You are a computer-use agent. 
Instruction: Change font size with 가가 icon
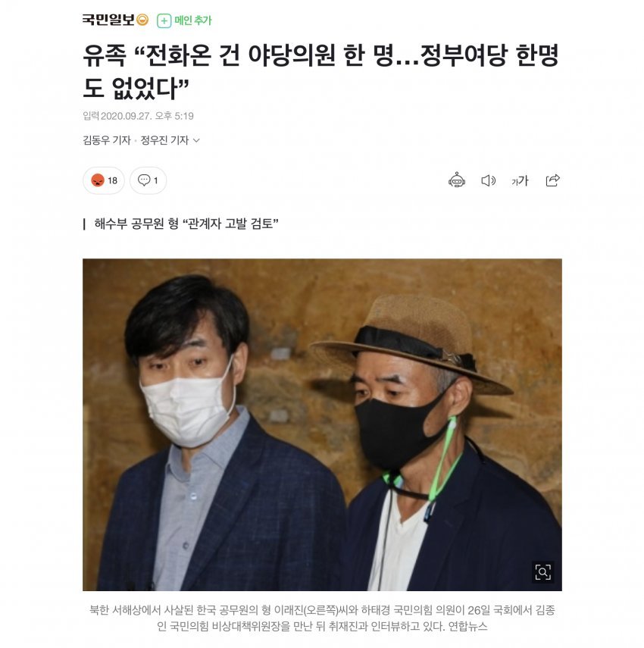pyautogui.click(x=520, y=180)
